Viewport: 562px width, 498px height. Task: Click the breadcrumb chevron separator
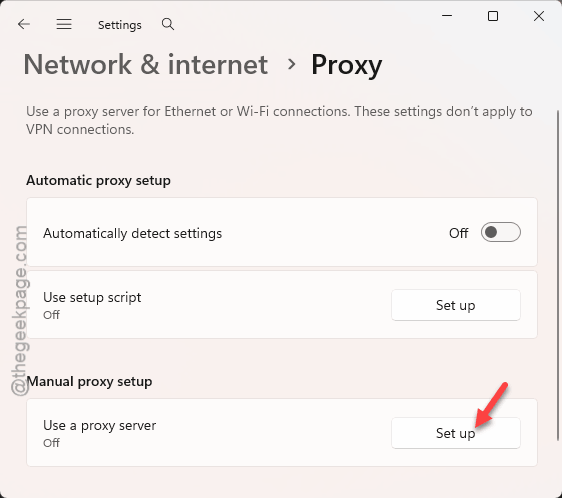[x=292, y=65]
